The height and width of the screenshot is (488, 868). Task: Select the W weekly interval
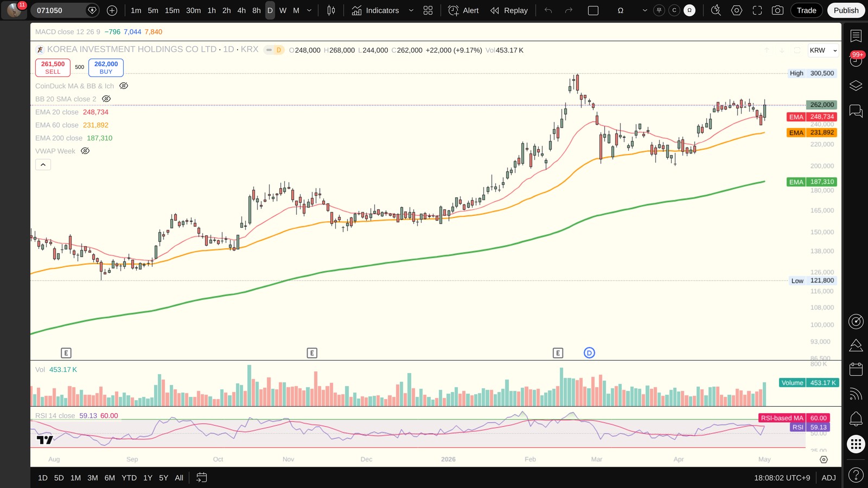[283, 10]
